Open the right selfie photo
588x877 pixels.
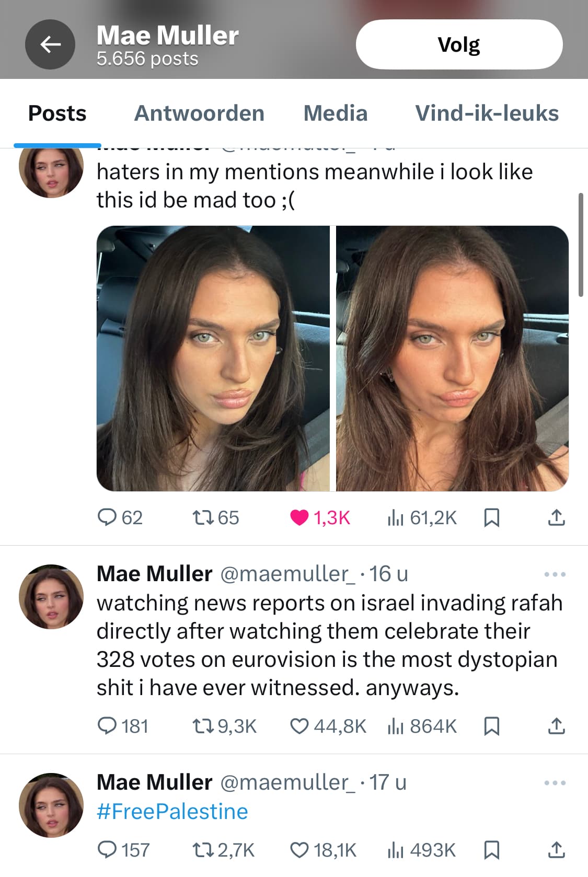pyautogui.click(x=452, y=359)
